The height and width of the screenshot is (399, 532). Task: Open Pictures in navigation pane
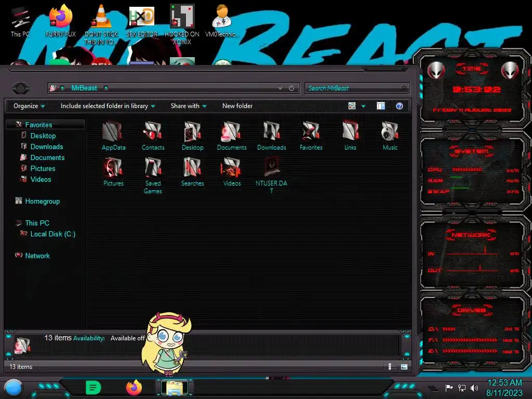[x=43, y=168]
